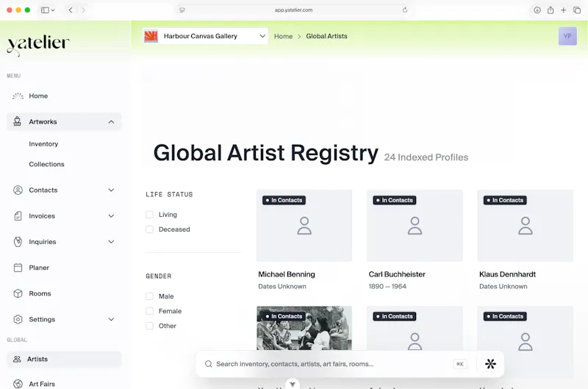
Task: Click the Home breadcrumb link
Action: point(283,36)
